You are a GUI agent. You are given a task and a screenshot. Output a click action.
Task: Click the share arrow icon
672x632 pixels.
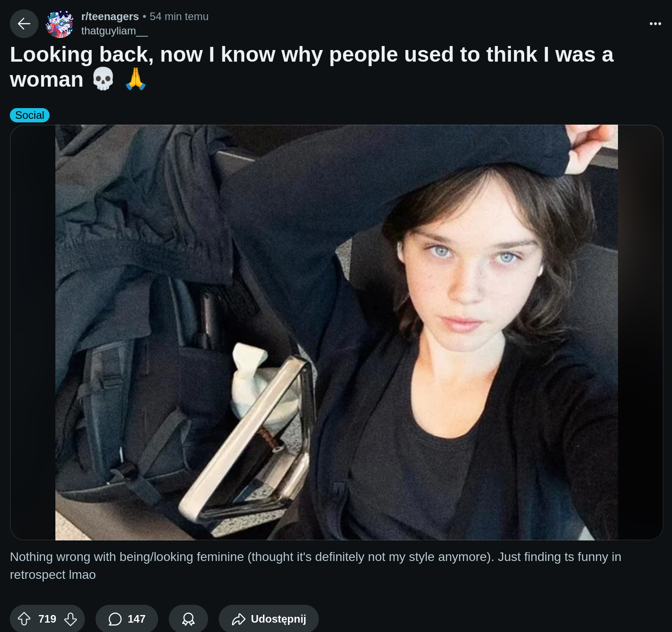tap(238, 619)
